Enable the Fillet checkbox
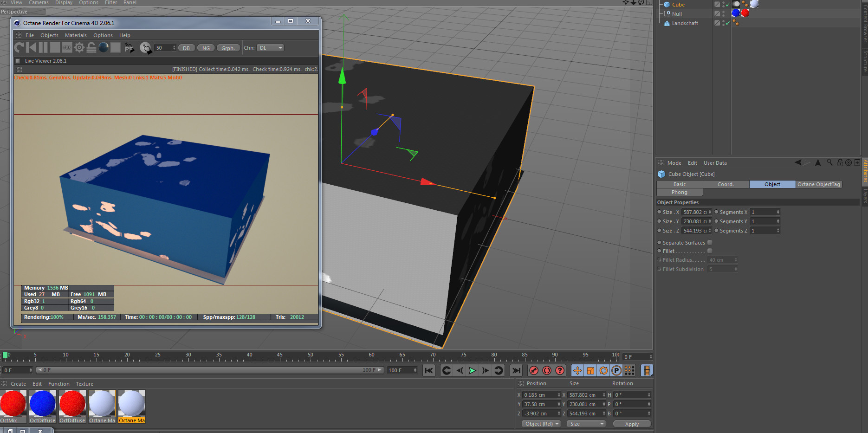This screenshot has height=433, width=868. click(x=710, y=251)
